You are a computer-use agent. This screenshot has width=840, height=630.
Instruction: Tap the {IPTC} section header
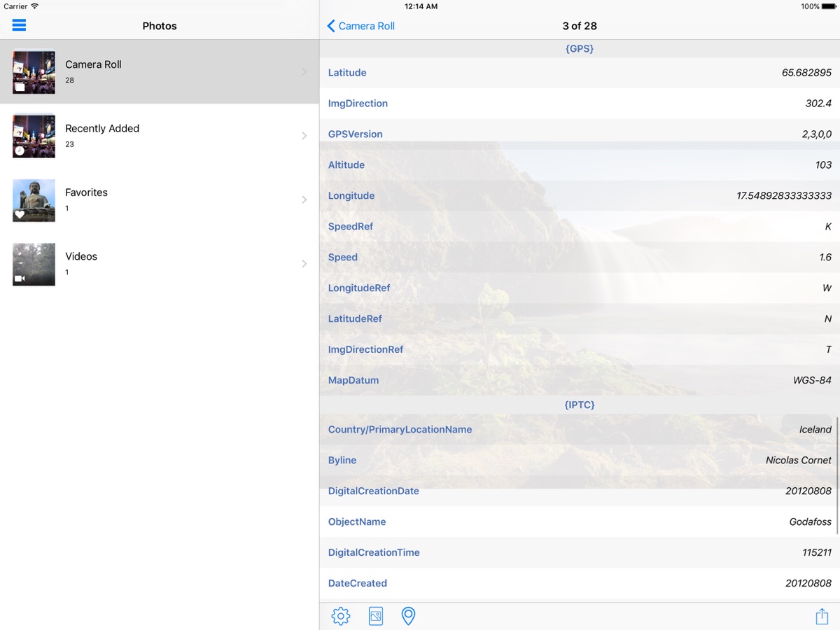pyautogui.click(x=580, y=405)
